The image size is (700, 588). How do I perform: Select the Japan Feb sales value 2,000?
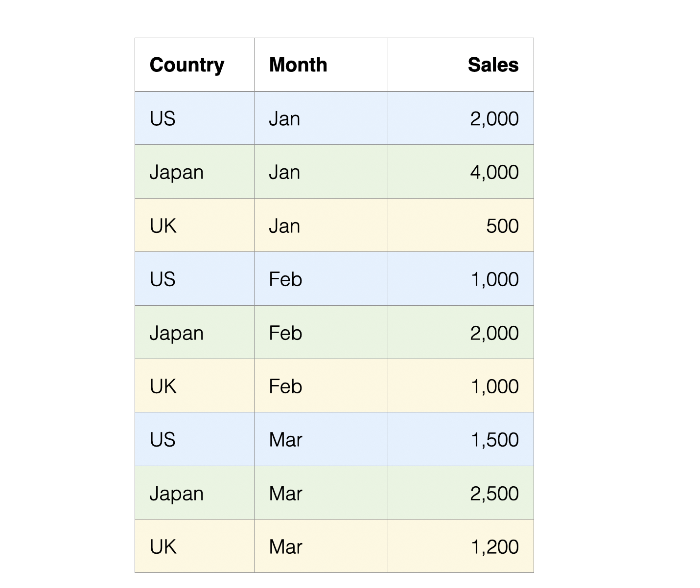click(x=461, y=333)
